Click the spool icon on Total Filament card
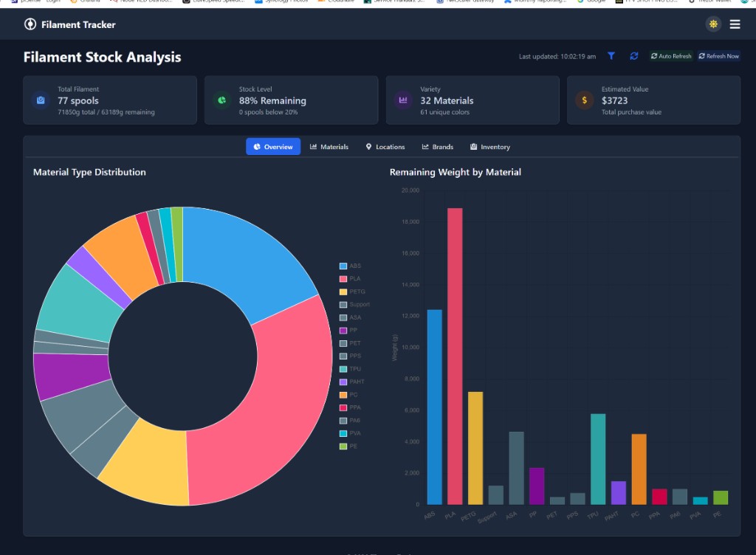756x555 pixels. pyautogui.click(x=40, y=100)
